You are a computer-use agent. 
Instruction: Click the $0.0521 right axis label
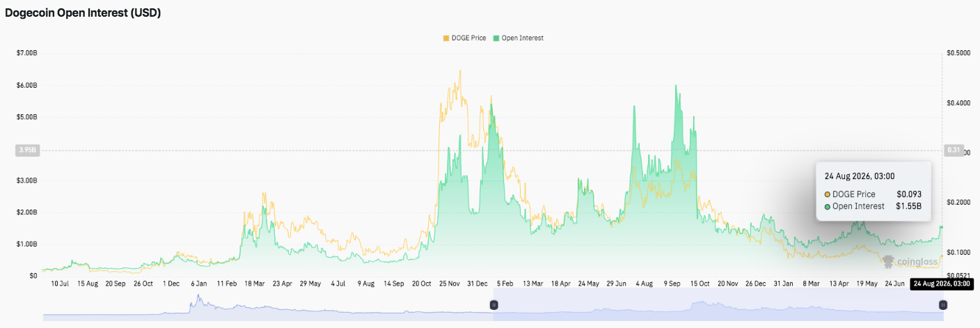coord(958,276)
